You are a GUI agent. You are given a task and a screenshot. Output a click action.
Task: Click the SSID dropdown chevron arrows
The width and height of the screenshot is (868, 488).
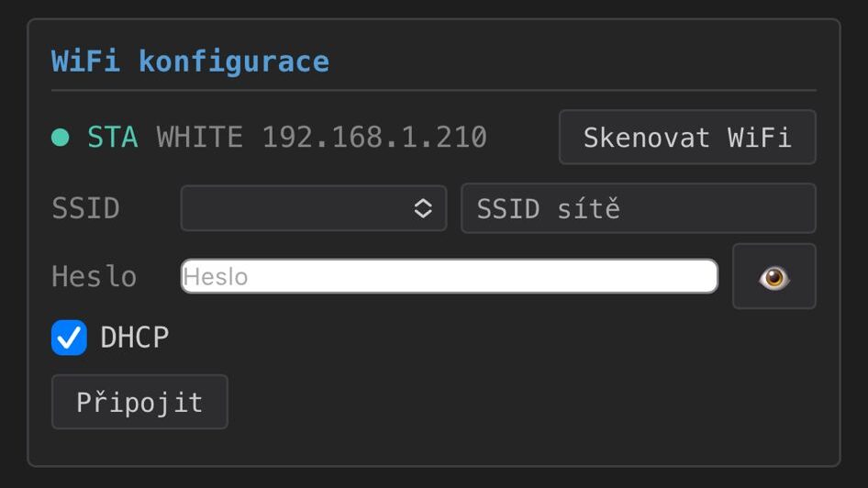click(423, 208)
